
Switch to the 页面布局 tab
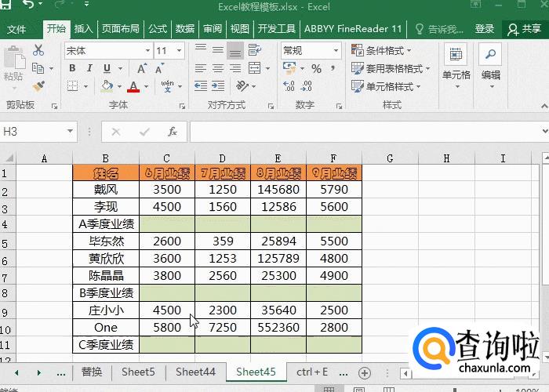(121, 29)
